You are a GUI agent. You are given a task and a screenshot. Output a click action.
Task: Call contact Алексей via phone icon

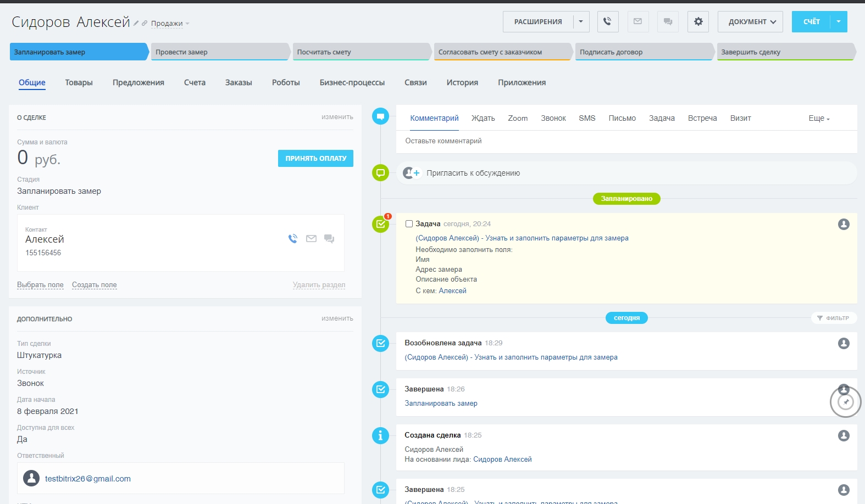[293, 239]
